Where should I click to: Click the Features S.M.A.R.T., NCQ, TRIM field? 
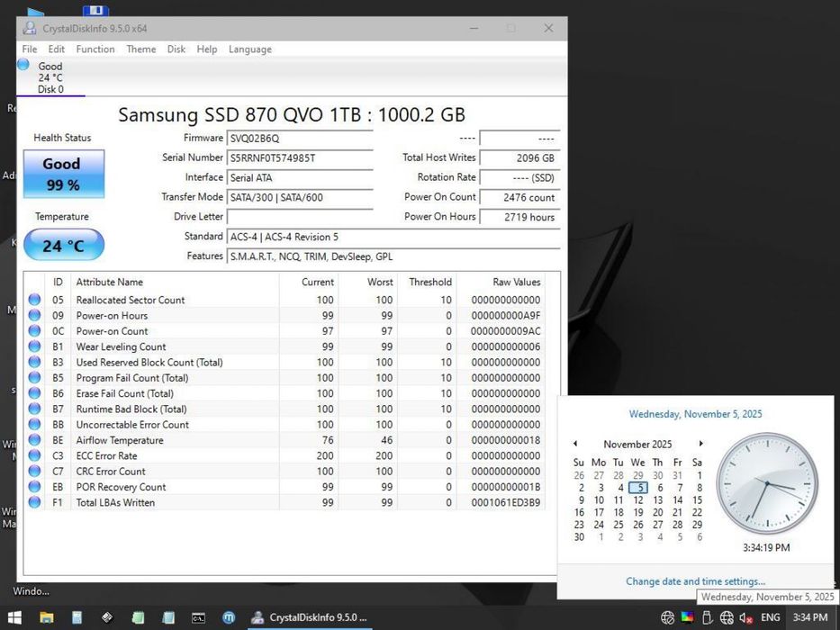[393, 256]
